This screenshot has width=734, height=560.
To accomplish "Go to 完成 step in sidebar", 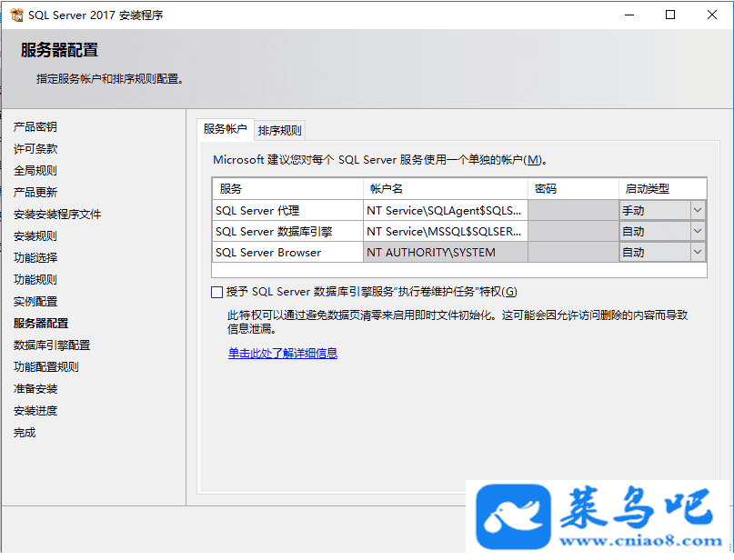I will 25,433.
